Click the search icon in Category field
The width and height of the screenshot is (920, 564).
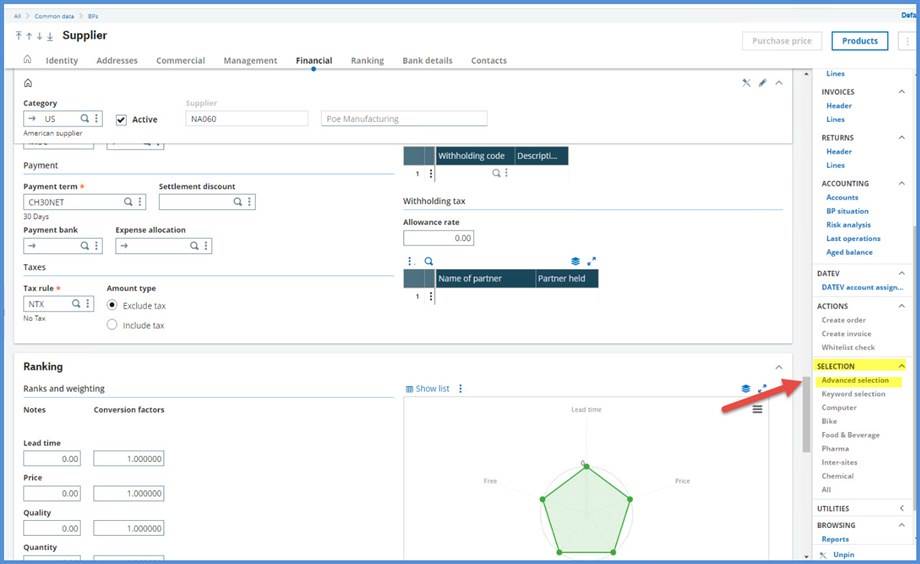pyautogui.click(x=85, y=119)
